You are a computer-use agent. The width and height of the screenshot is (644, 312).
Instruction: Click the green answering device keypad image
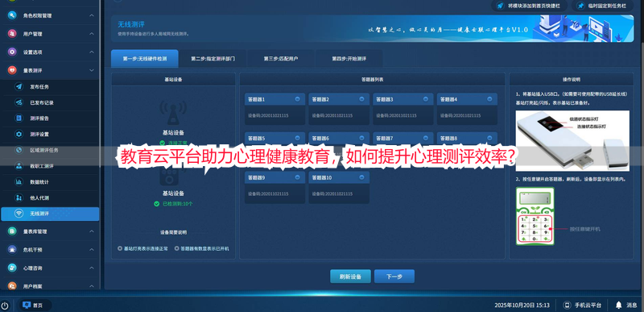point(535,216)
